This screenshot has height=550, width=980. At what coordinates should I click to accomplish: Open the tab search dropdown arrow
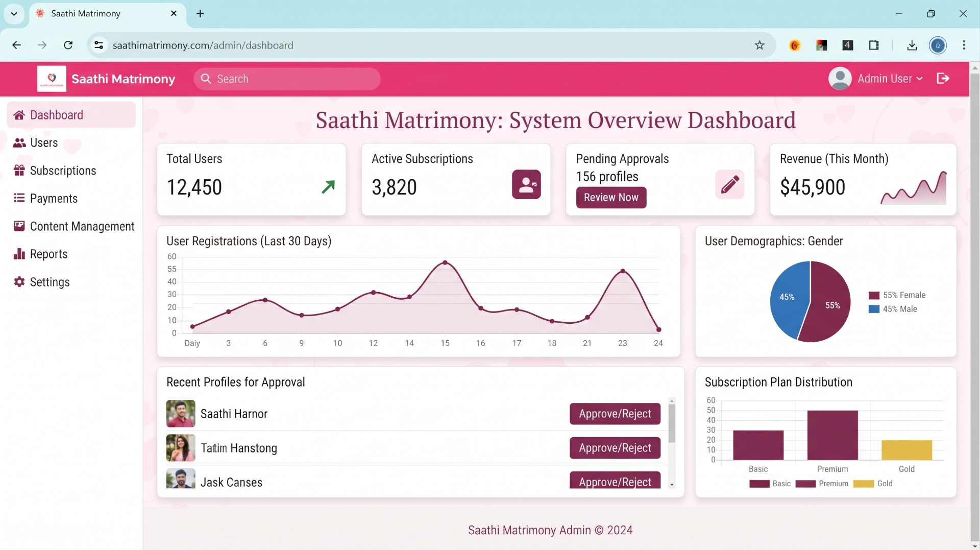click(14, 14)
